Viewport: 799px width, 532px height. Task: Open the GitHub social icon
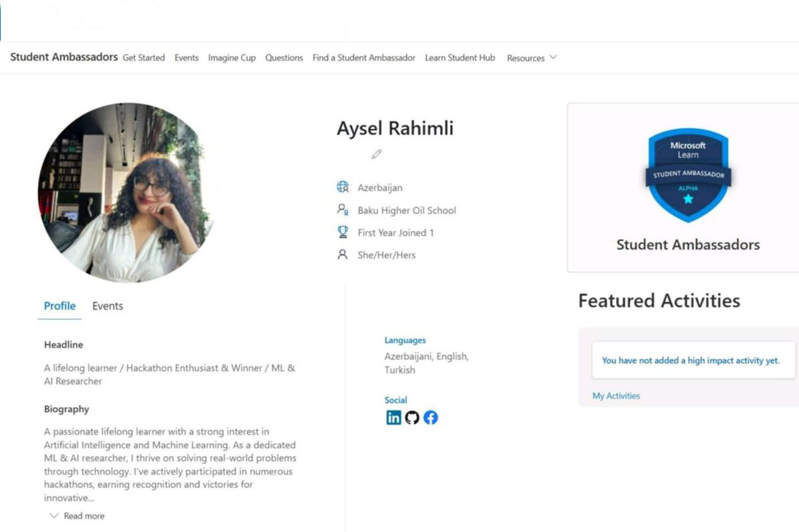point(412,418)
